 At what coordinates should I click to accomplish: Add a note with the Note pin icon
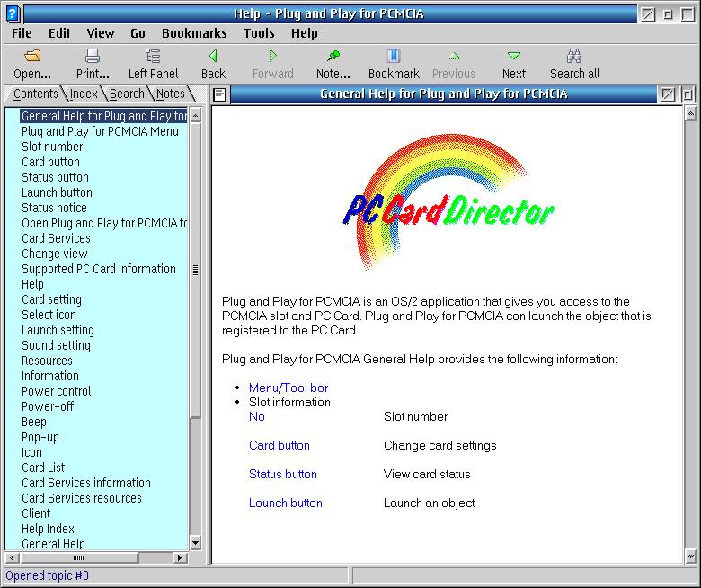pos(333,56)
